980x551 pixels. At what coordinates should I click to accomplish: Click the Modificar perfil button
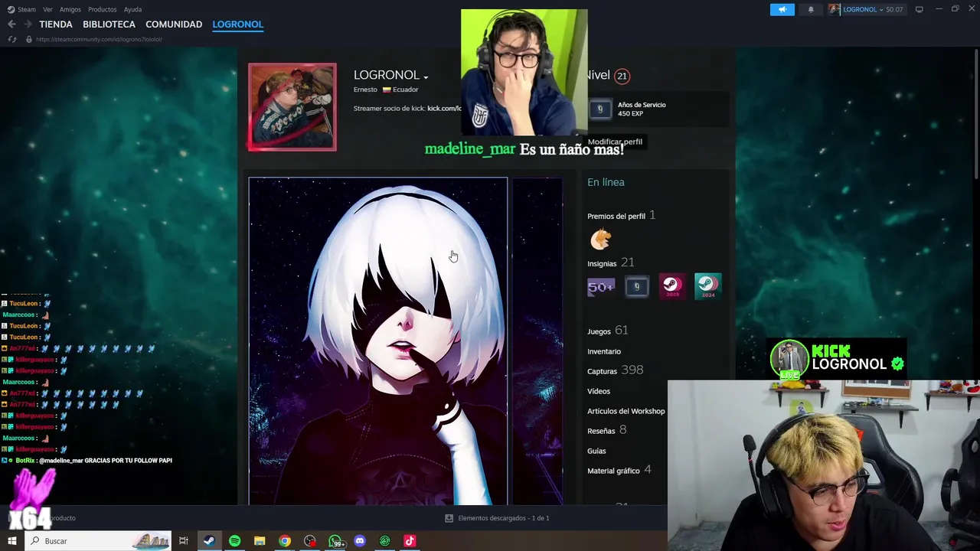[x=615, y=142]
